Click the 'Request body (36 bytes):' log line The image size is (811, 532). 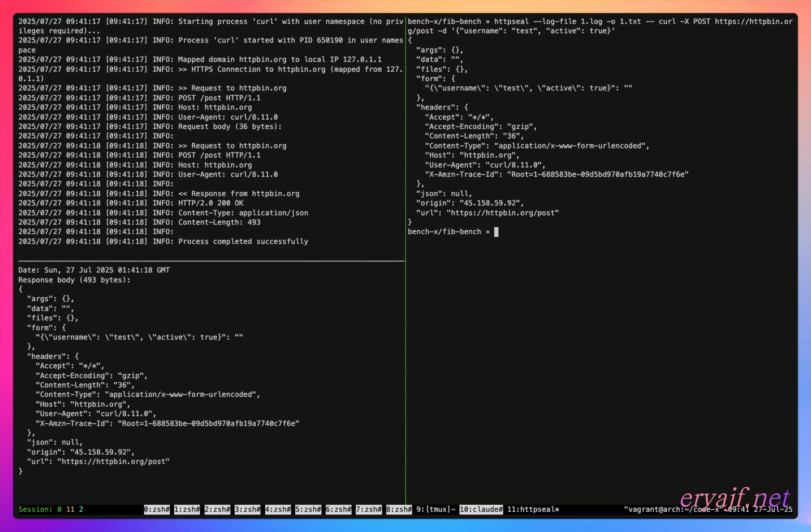[150, 126]
